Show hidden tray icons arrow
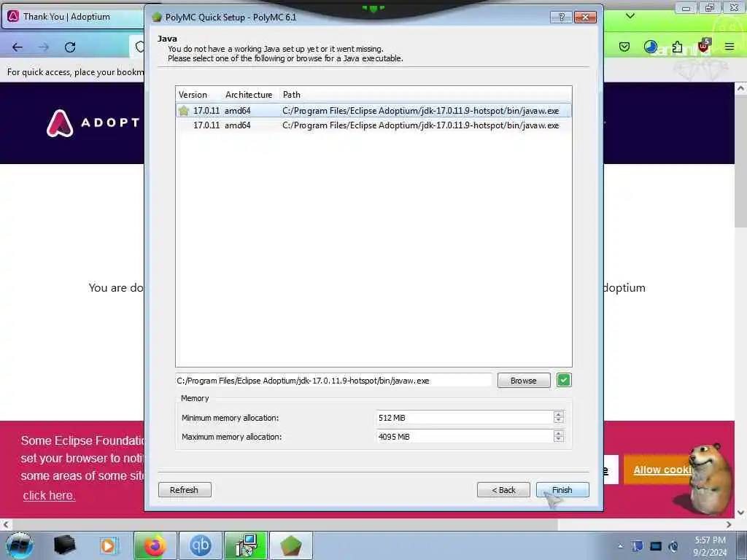 click(x=620, y=546)
